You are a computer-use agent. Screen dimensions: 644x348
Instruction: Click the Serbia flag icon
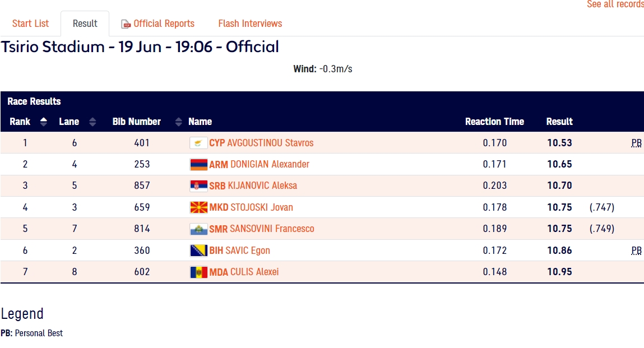tap(198, 186)
